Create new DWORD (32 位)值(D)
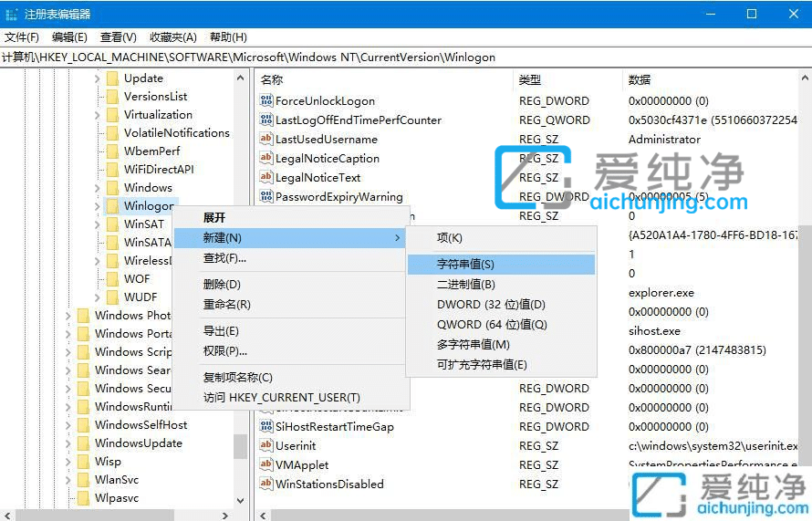812x521 pixels. 501,305
